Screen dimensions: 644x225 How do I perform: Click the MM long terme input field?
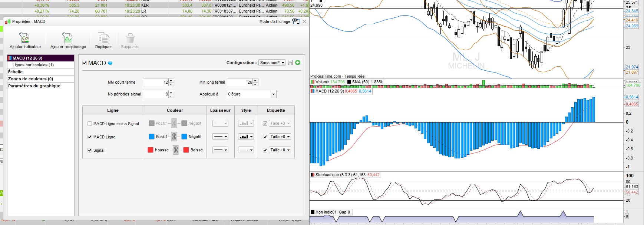pyautogui.click(x=240, y=82)
